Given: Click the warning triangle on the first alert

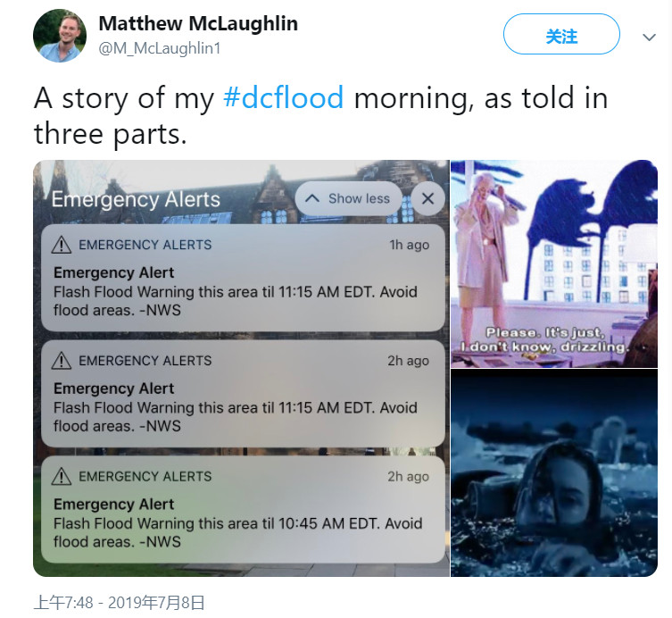Looking at the screenshot, I should 62,245.
